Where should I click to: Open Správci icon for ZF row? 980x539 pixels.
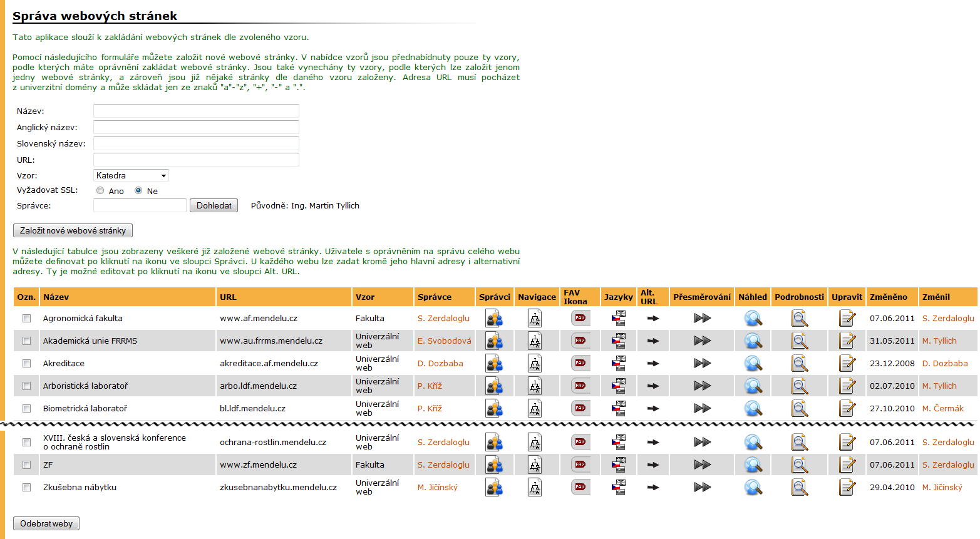tap(494, 465)
